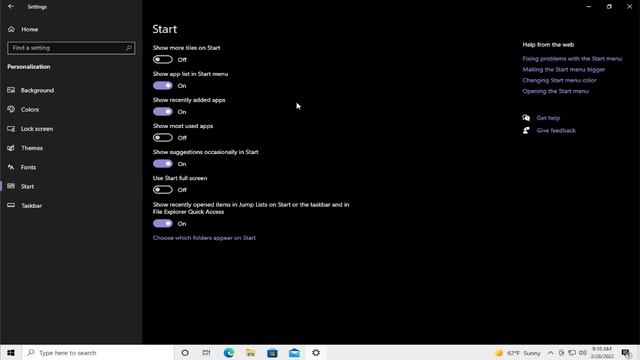Image resolution: width=640 pixels, height=360 pixels.
Task: Click the Colors palette icon in sidebar
Action: (x=11, y=109)
